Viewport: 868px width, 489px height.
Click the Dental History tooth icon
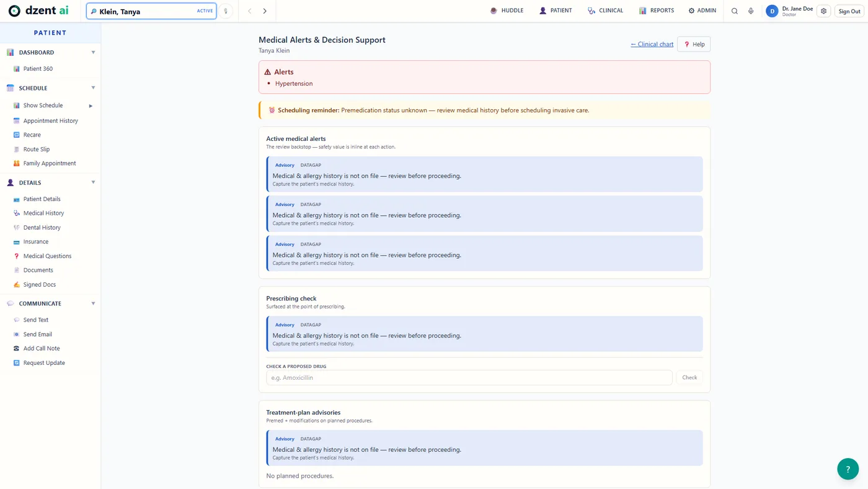(x=17, y=228)
